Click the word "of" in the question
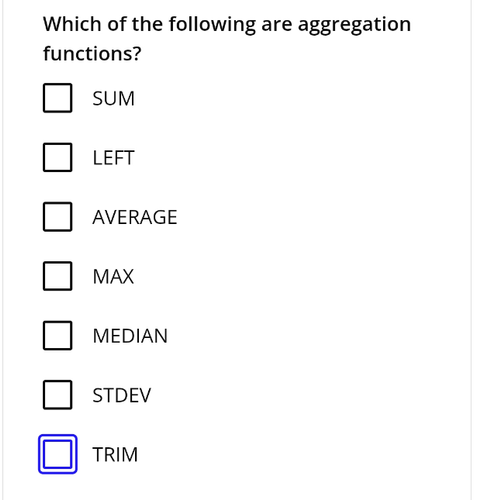 tap(117, 24)
